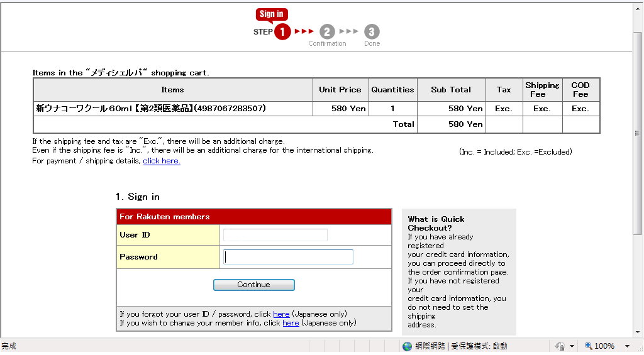
Task: Click the Quantities cell value 1
Action: pos(392,108)
